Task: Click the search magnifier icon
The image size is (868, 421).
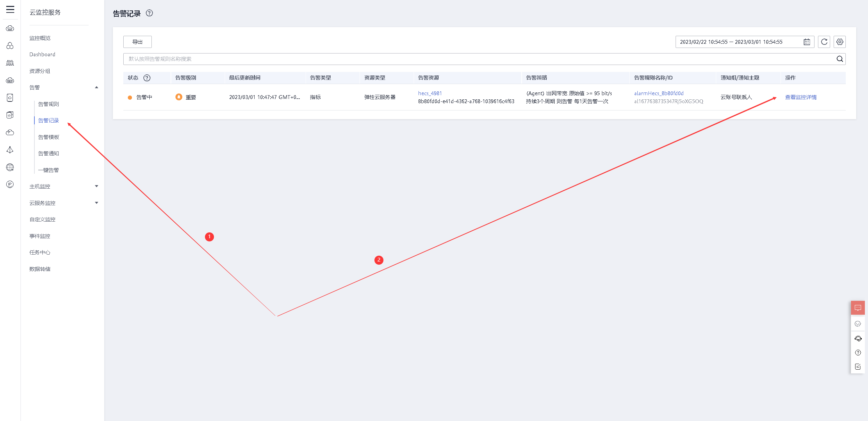Action: (840, 59)
